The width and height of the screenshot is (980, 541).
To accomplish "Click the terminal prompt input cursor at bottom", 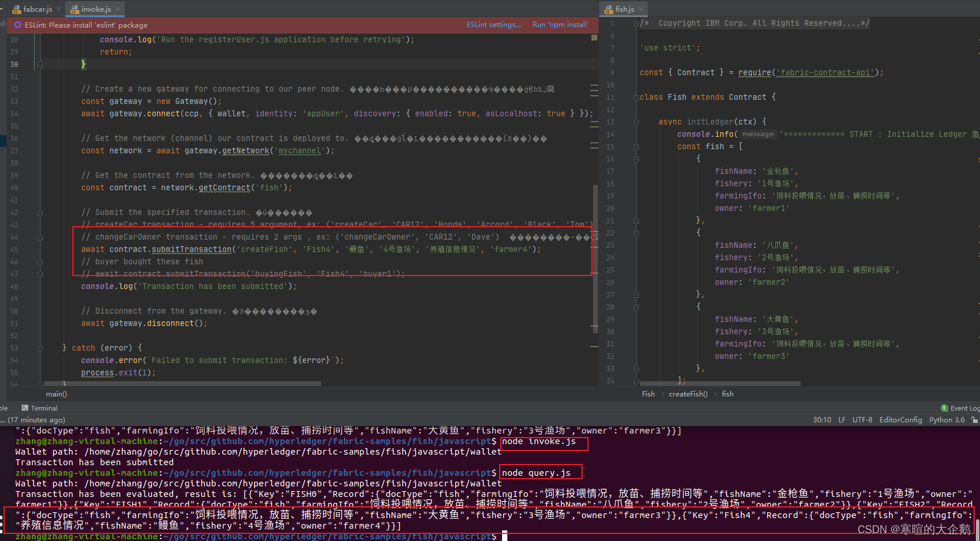I will [x=504, y=536].
